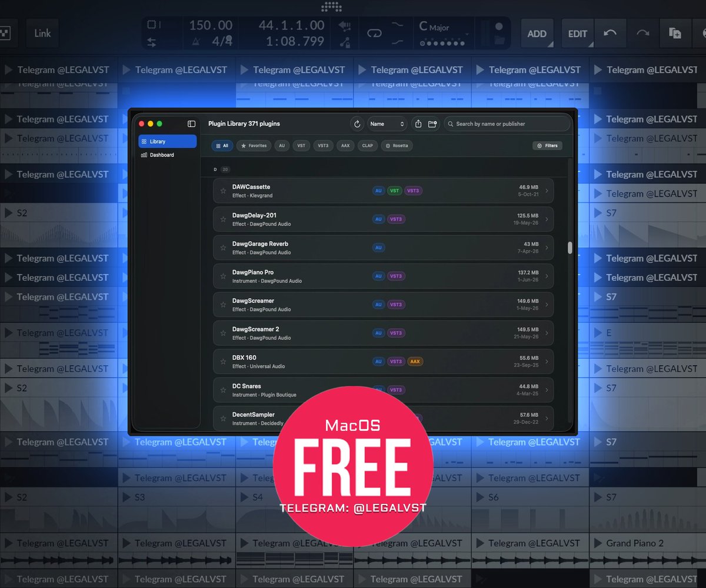Screen dimensions: 706x588
Task: Launch the E clip play icon
Action: click(598, 333)
